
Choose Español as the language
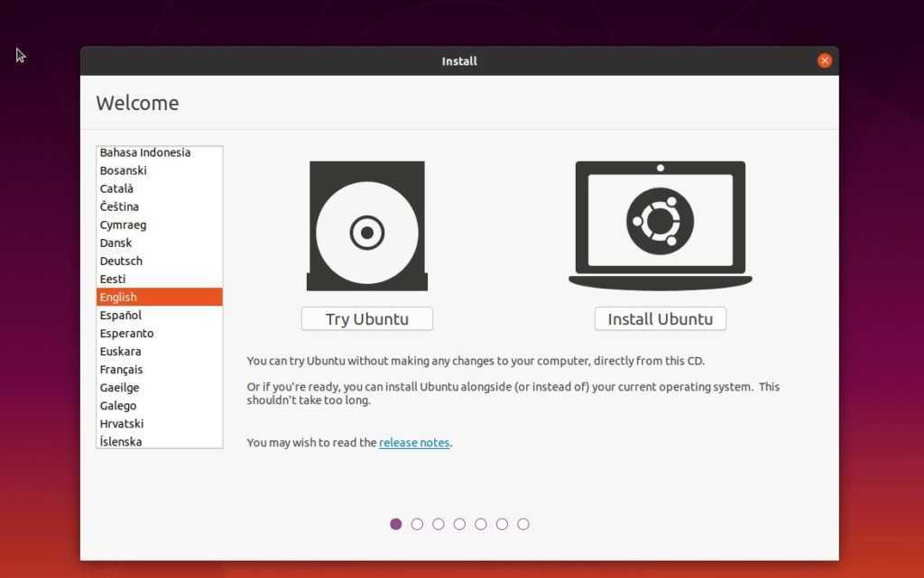pos(121,315)
